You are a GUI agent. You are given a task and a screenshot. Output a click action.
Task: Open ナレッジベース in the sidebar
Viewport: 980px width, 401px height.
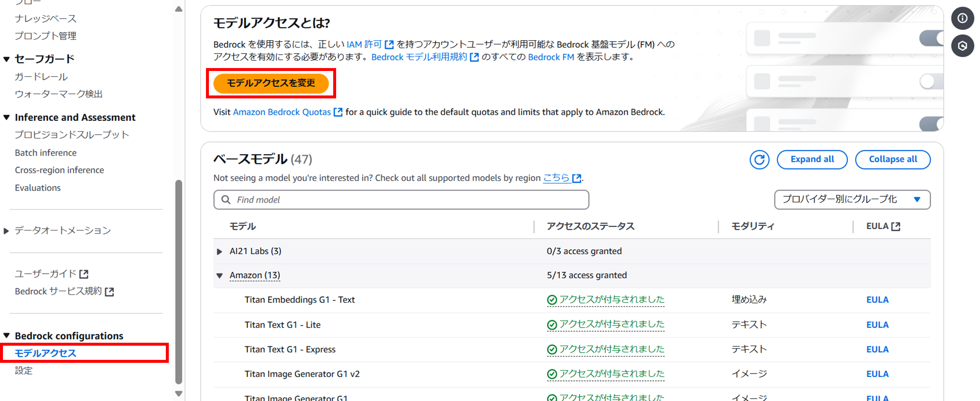(46, 19)
